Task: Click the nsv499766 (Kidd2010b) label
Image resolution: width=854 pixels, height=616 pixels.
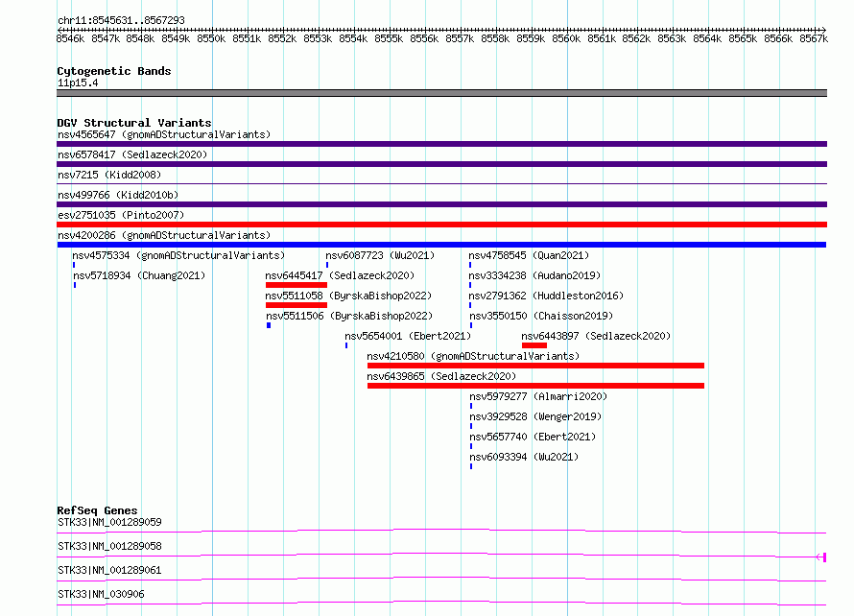Action: pos(118,195)
